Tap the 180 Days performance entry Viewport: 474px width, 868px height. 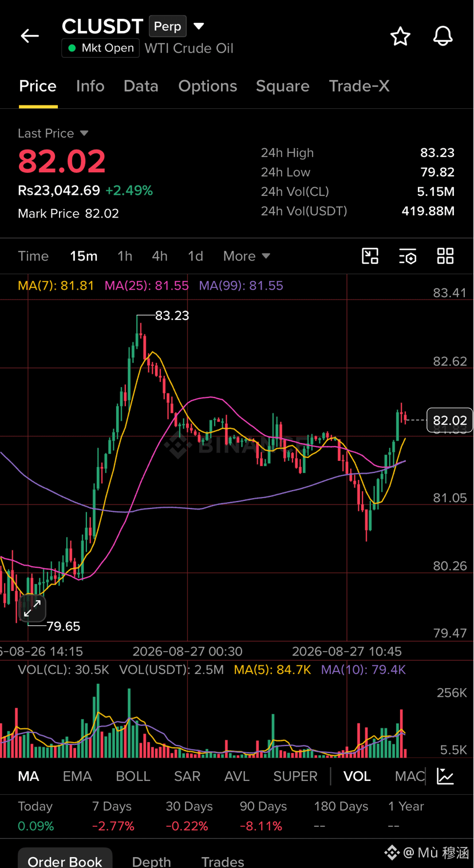pos(341,816)
